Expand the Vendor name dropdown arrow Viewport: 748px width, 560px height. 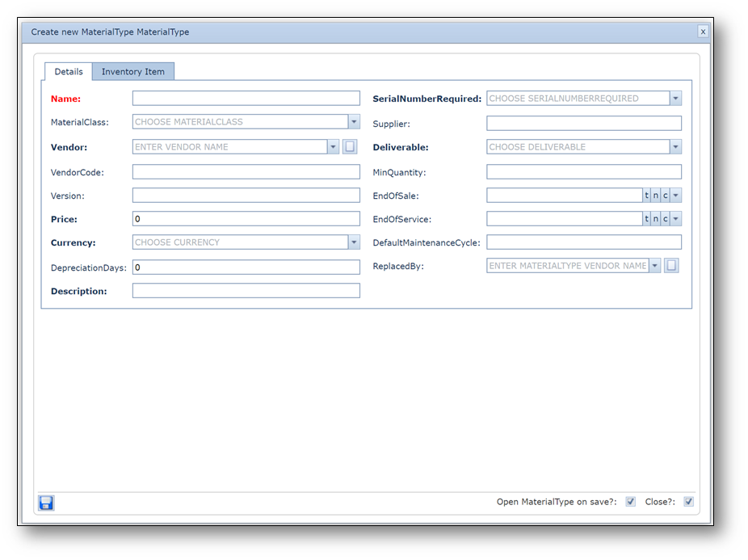pyautogui.click(x=333, y=146)
